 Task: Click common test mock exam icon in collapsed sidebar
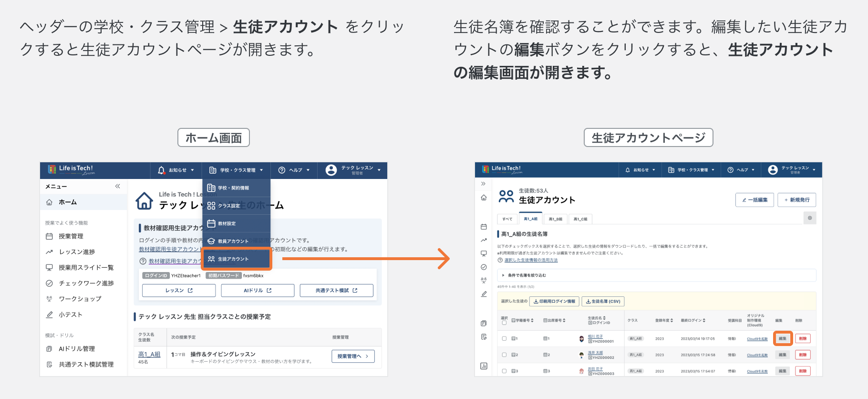(x=484, y=337)
